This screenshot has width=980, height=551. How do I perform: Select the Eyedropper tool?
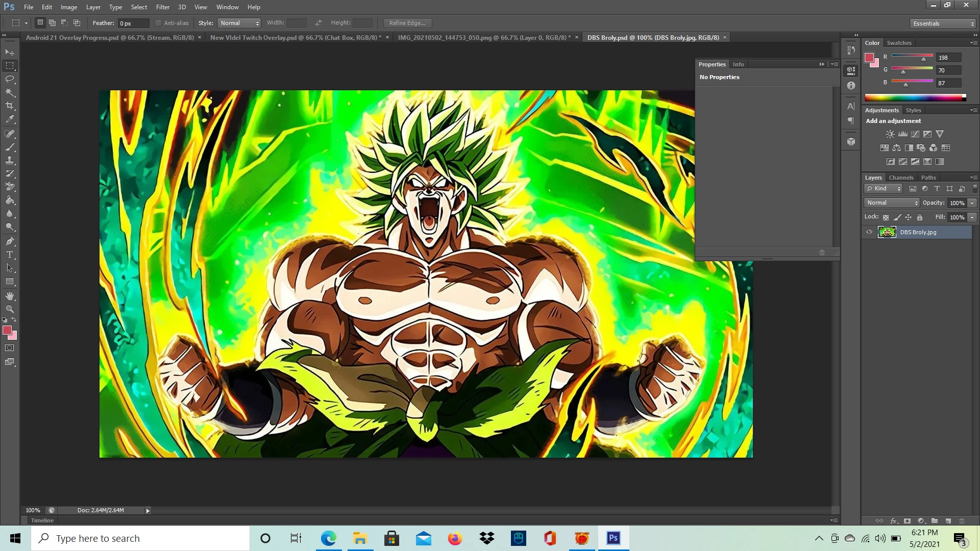click(x=10, y=119)
